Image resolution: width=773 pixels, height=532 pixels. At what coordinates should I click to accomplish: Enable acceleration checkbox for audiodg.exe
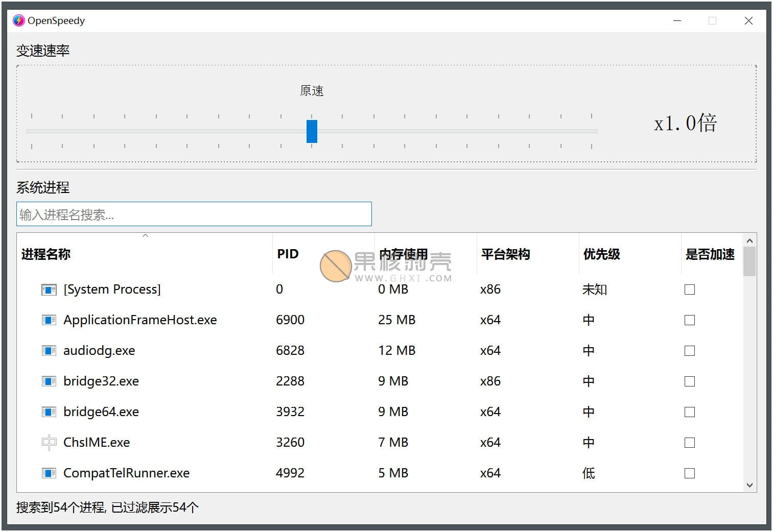click(x=690, y=350)
